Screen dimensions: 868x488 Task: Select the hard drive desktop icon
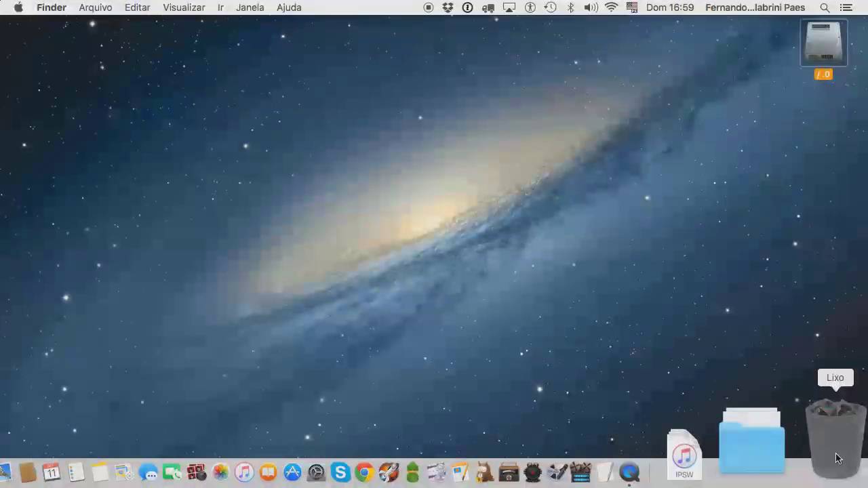point(823,43)
